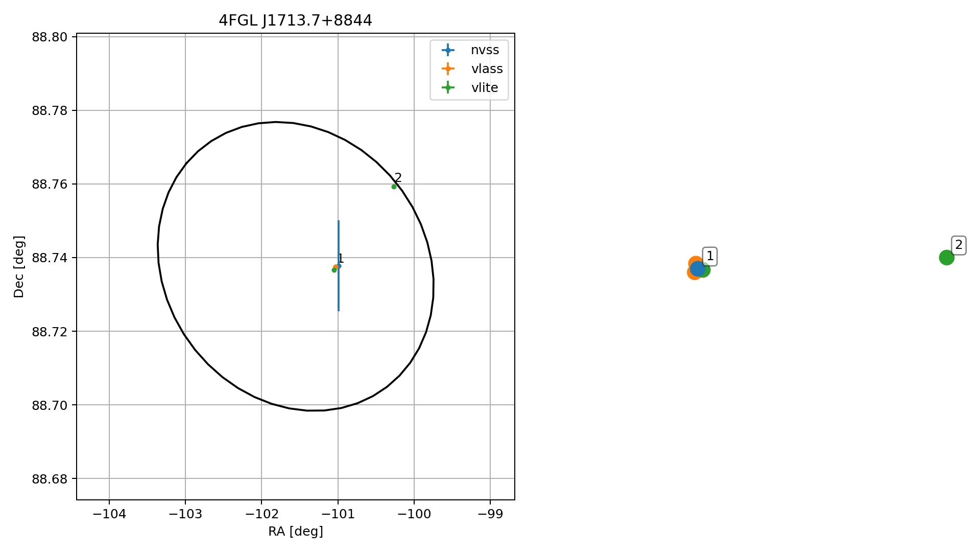Screen dimensions: 980x552
Task: Click the number '2' annotation inside the left plot
Action: 398,178
